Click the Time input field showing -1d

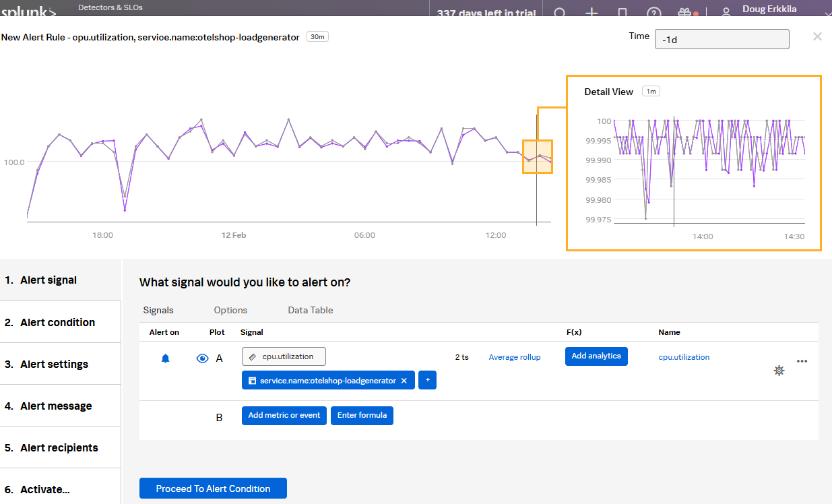coord(721,39)
